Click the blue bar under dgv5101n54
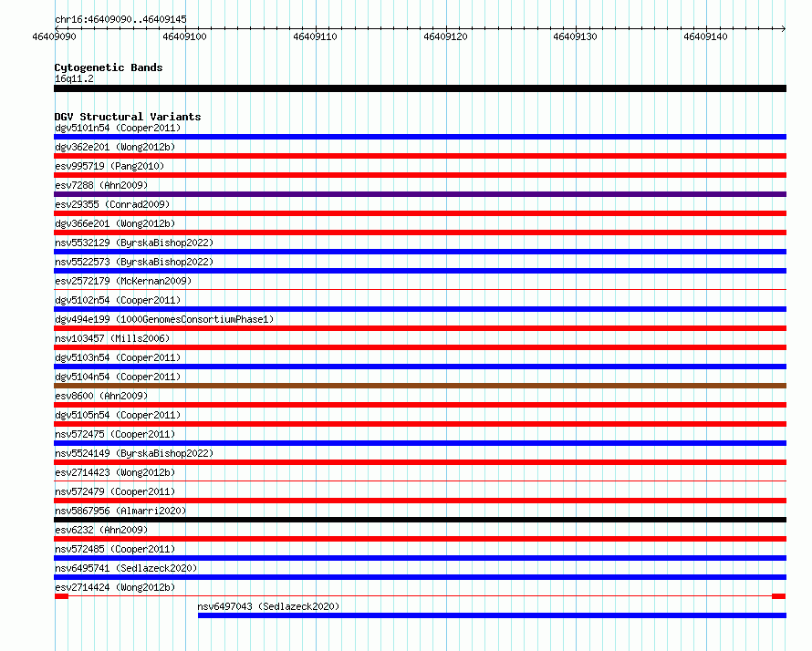Viewport: 812px width, 651px height. 420,137
